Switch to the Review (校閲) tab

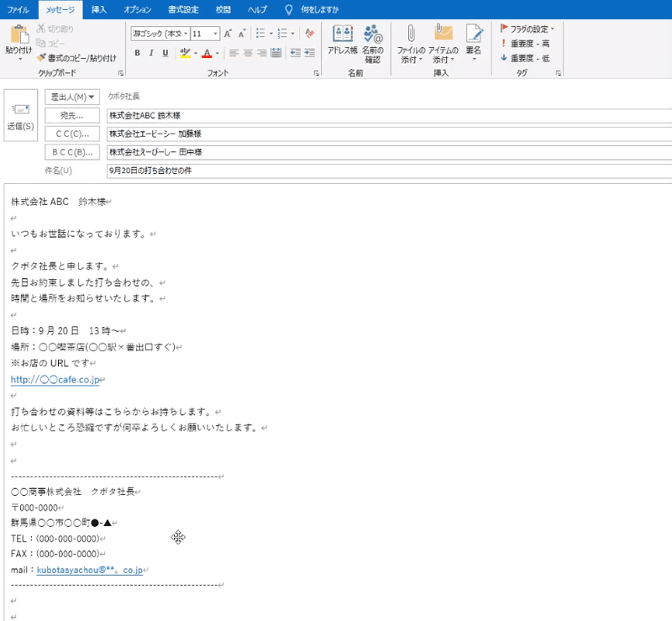223,9
